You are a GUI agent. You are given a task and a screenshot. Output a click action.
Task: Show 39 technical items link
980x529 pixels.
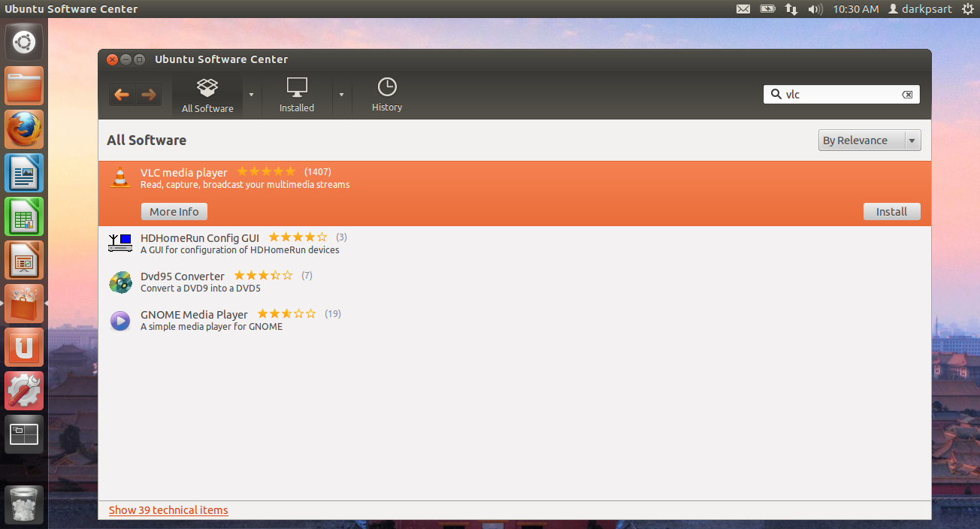[x=168, y=510]
